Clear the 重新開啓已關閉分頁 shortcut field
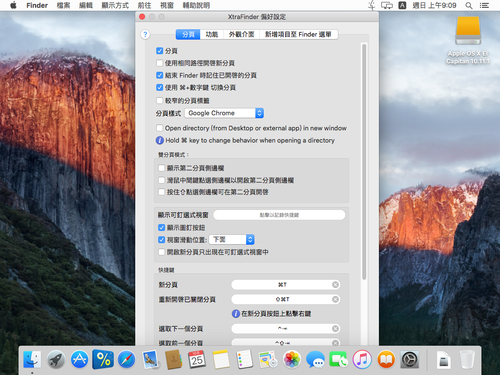 pos(335,299)
